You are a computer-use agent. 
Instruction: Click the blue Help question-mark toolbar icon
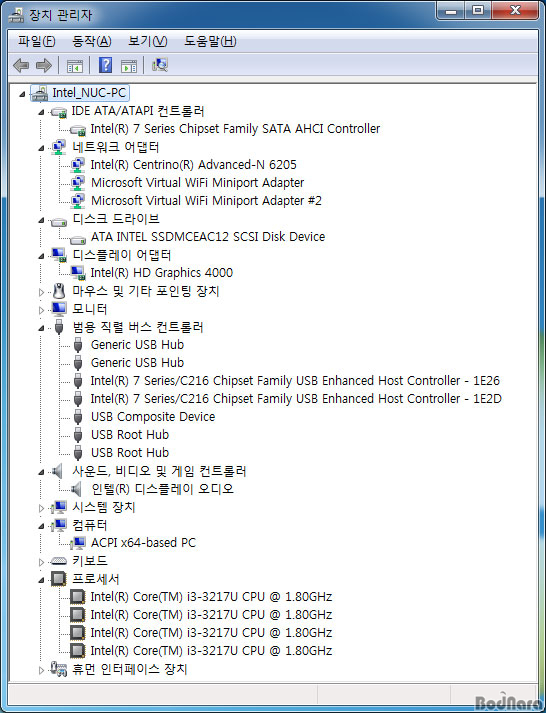point(105,65)
